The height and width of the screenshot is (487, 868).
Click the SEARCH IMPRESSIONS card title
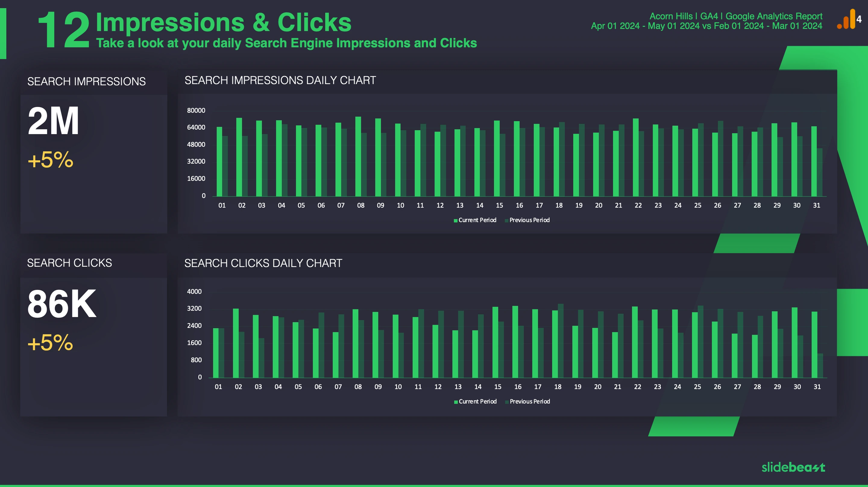(86, 81)
